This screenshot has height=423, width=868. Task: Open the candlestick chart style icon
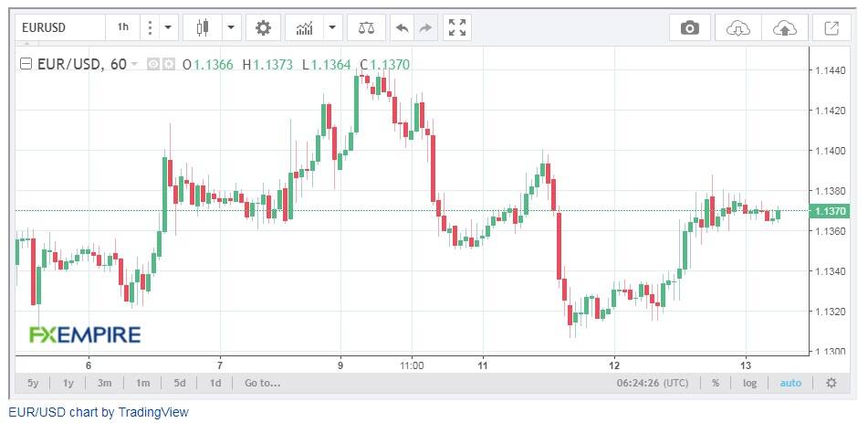(x=203, y=27)
